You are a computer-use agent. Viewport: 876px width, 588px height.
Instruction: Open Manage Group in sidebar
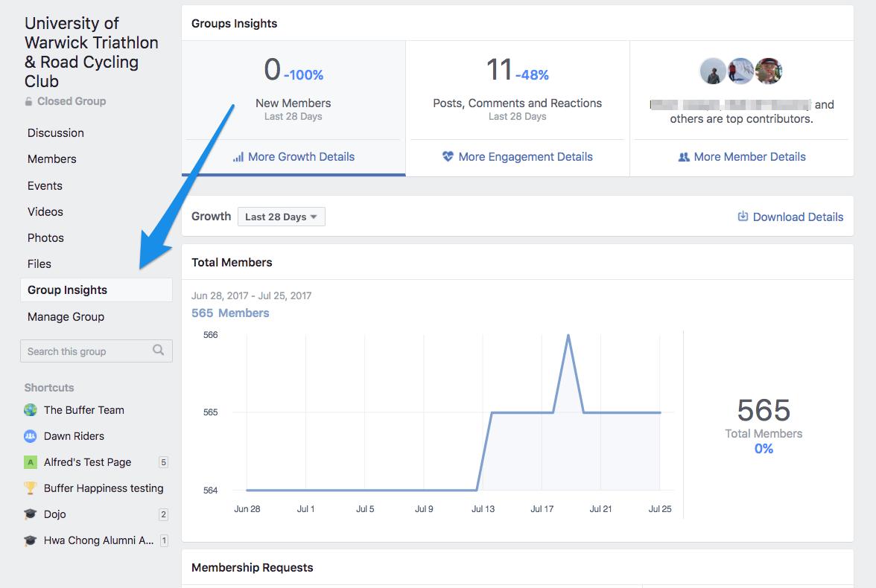pyautogui.click(x=66, y=317)
